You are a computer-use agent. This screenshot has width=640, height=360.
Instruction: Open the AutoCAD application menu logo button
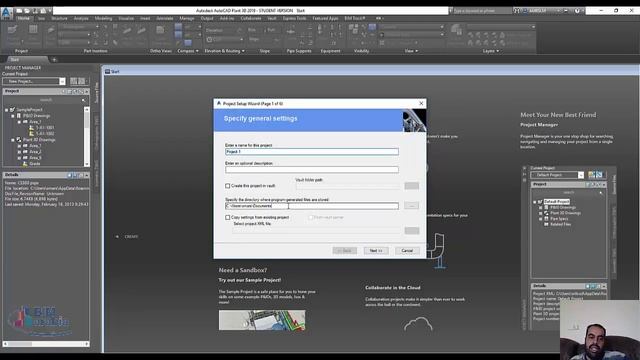click(7, 13)
